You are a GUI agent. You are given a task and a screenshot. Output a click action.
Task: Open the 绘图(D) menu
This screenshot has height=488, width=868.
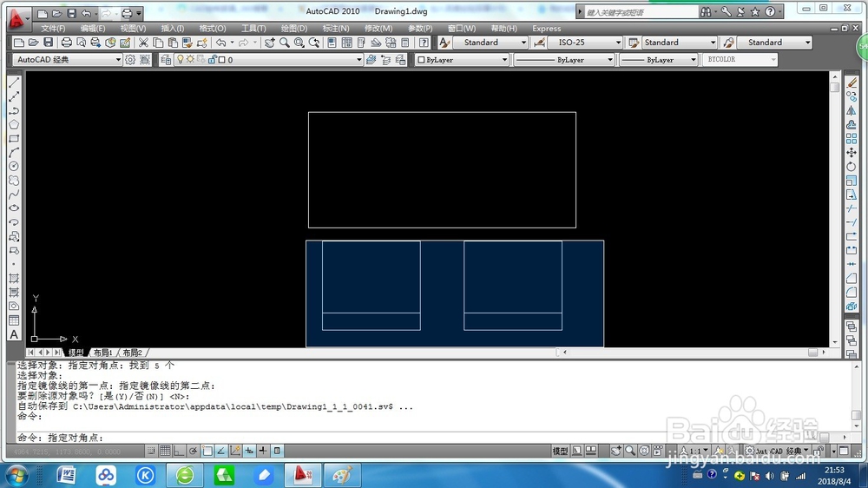(x=293, y=29)
